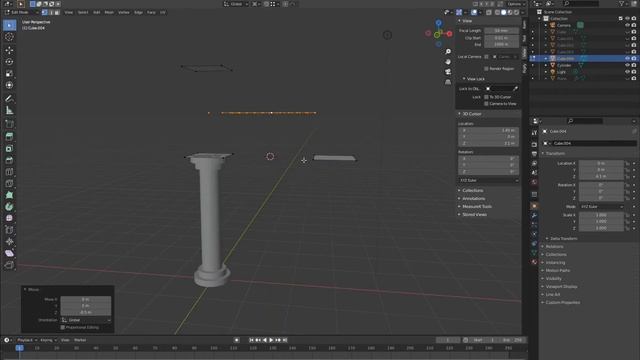Select the Poly Build tool
The image size is (640, 360).
[x=9, y=195]
